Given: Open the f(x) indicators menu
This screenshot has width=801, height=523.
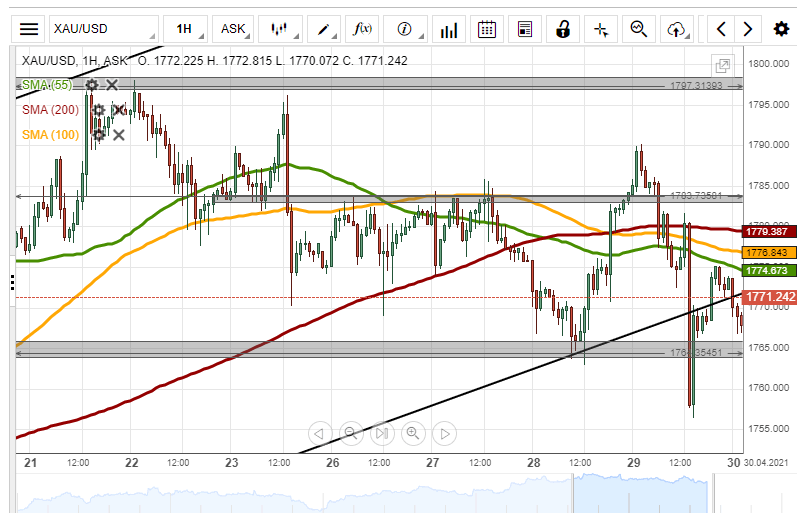Looking at the screenshot, I should tap(365, 29).
